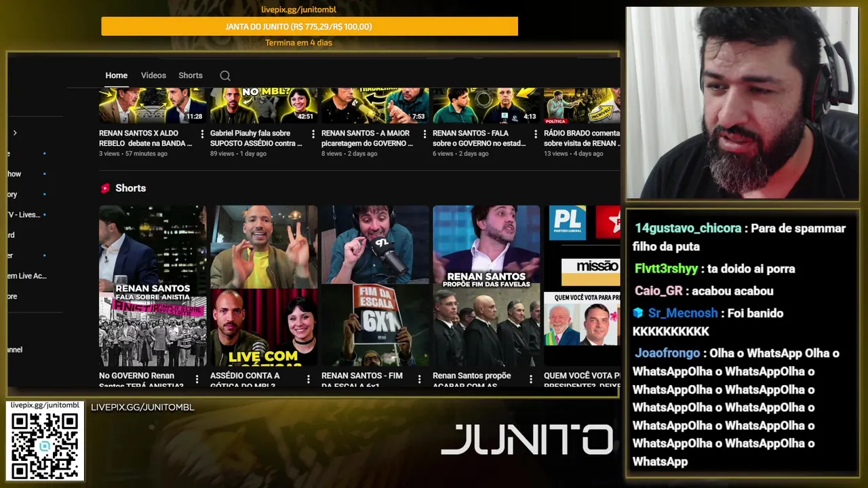
Task: Open short title ASSÉDIO CONTA A GÓTICA
Action: (245, 380)
